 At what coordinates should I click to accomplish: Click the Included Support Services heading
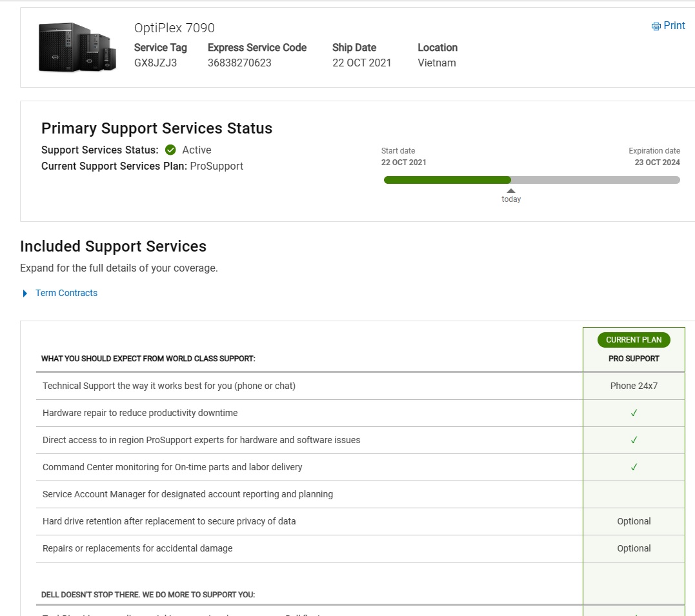pyautogui.click(x=114, y=246)
